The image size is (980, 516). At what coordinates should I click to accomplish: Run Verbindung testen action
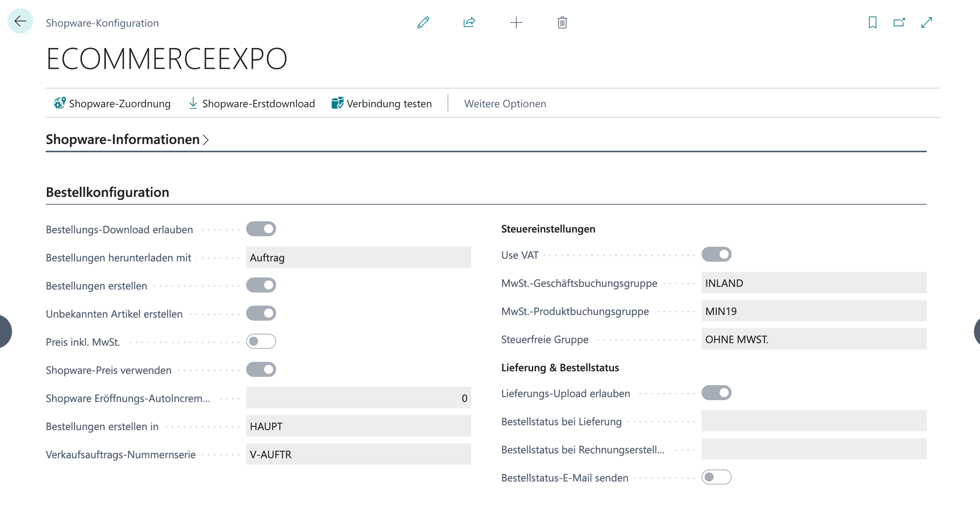click(381, 103)
